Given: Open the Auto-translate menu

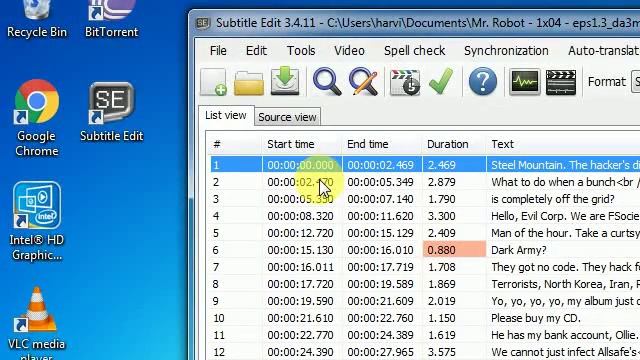Looking at the screenshot, I should 603,51.
